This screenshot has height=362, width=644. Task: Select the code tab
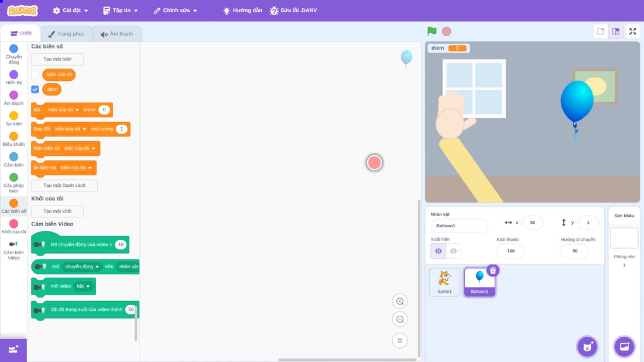point(21,33)
